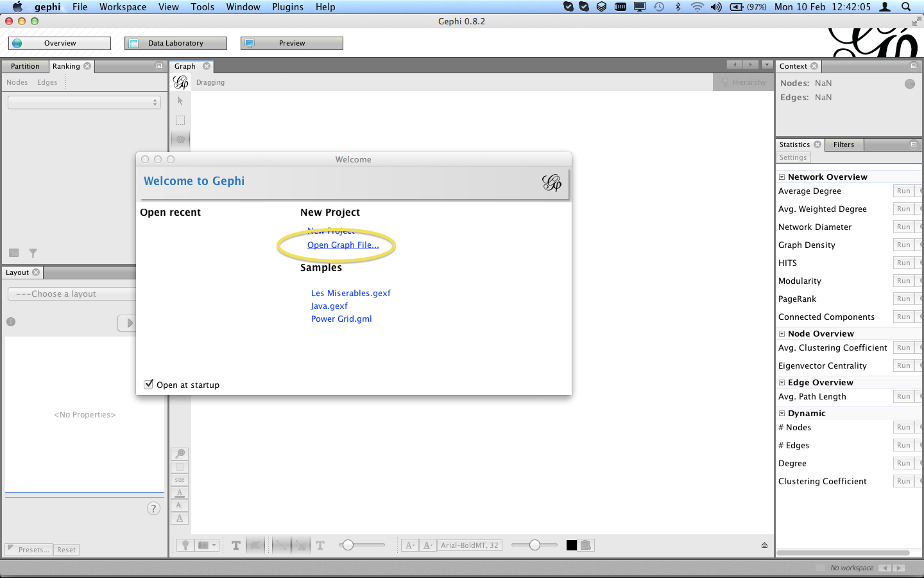924x578 pixels.
Task: Select the rectangle selection tool
Action: [x=180, y=120]
